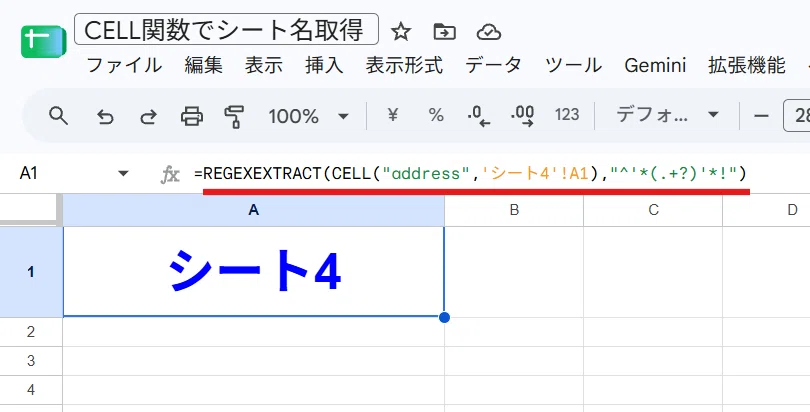Viewport: 810px width, 412px height.
Task: Star the CELL関数でシート名取得 document
Action: (401, 32)
